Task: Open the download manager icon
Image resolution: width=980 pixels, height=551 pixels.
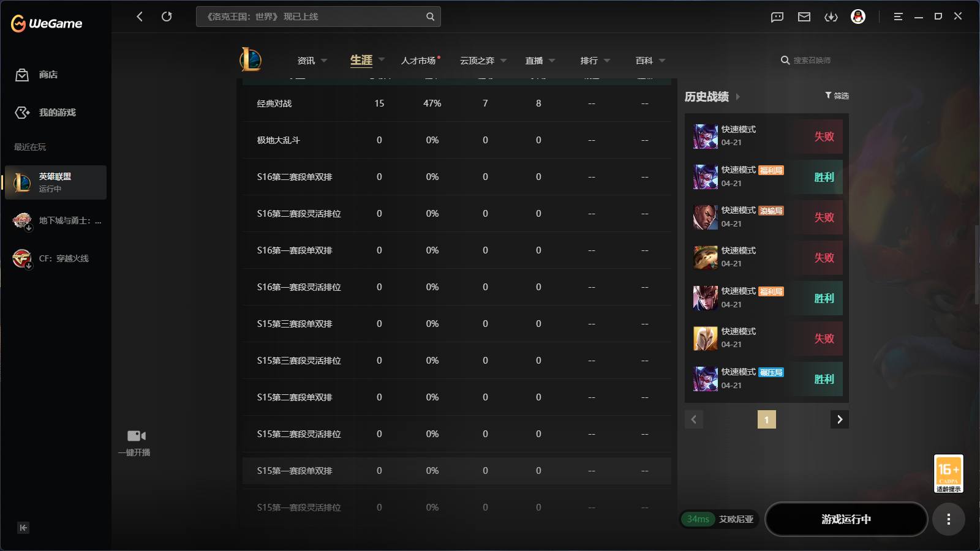Action: tap(831, 17)
